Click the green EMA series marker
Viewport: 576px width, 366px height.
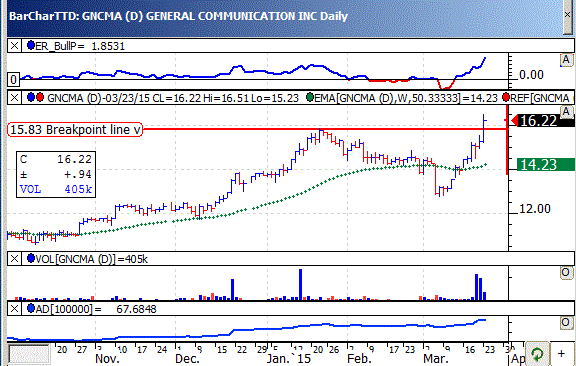click(310, 98)
